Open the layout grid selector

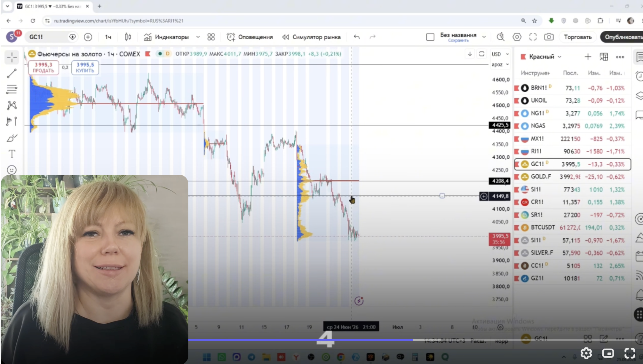pos(211,37)
